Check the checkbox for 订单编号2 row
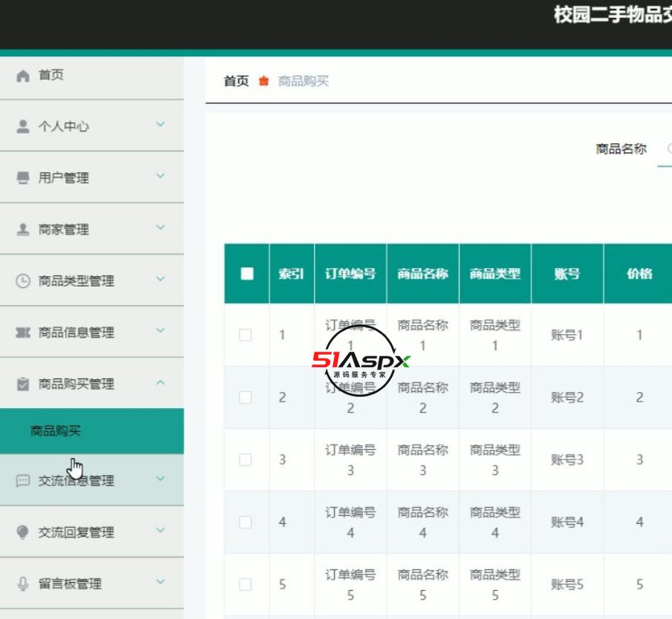 245,398
